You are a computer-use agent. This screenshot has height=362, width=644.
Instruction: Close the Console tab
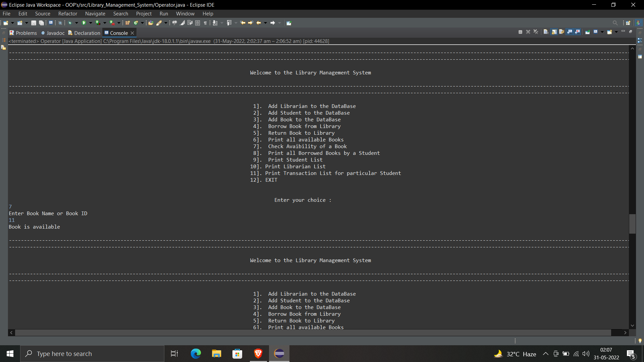[132, 33]
